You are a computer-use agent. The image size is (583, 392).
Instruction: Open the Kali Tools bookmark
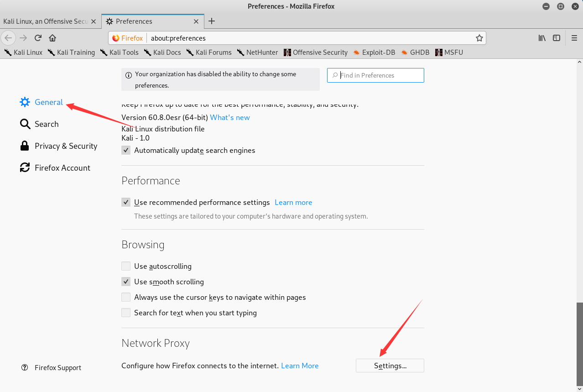coord(119,52)
